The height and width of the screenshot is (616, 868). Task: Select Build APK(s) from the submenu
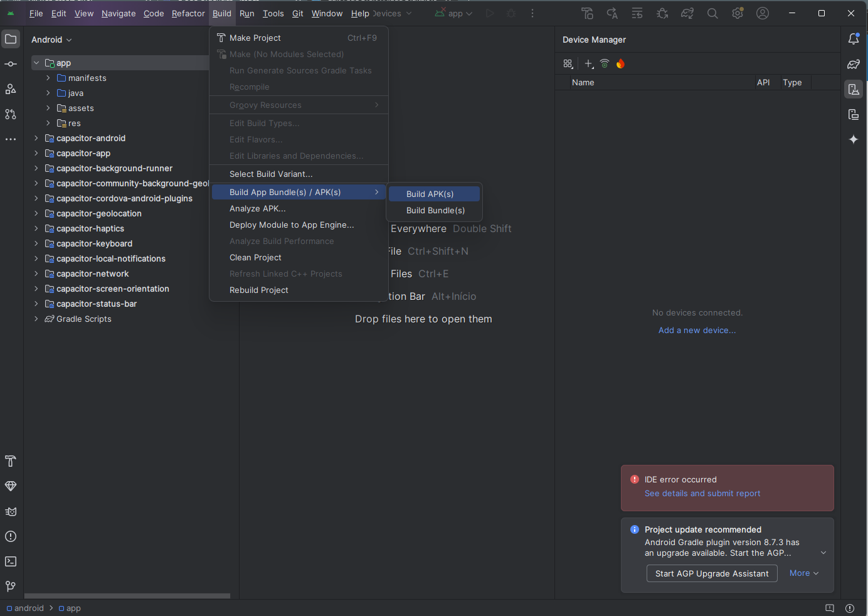430,194
